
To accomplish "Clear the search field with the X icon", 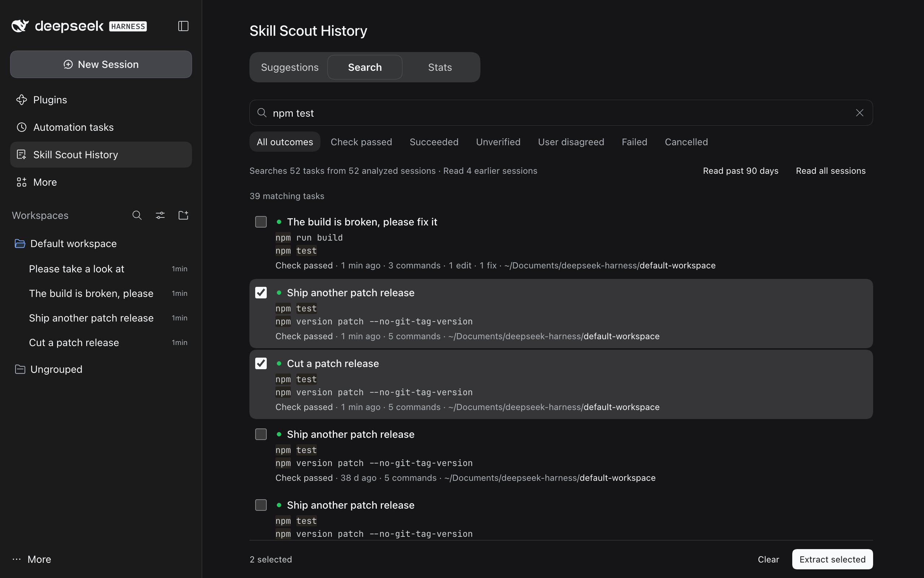I will tap(859, 113).
